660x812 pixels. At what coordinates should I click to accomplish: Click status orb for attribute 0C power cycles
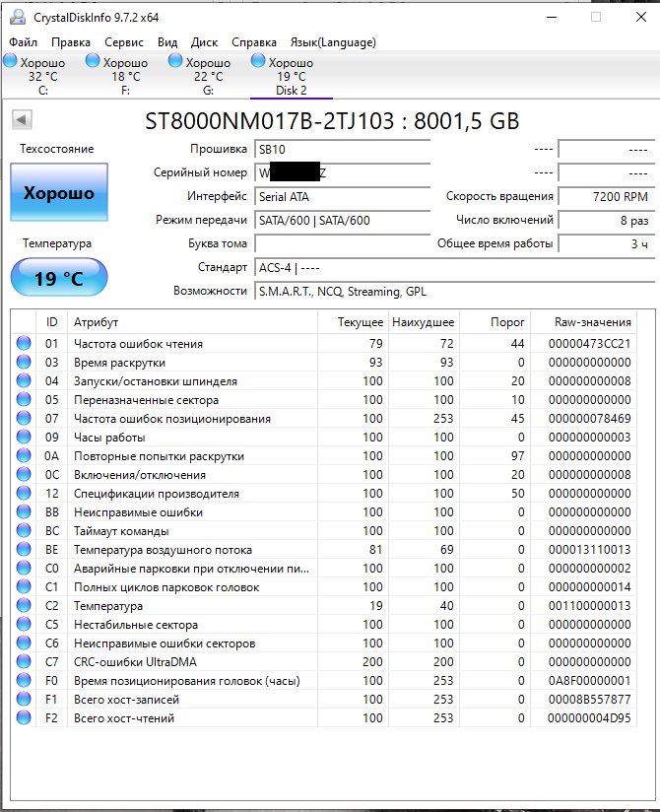tap(24, 474)
